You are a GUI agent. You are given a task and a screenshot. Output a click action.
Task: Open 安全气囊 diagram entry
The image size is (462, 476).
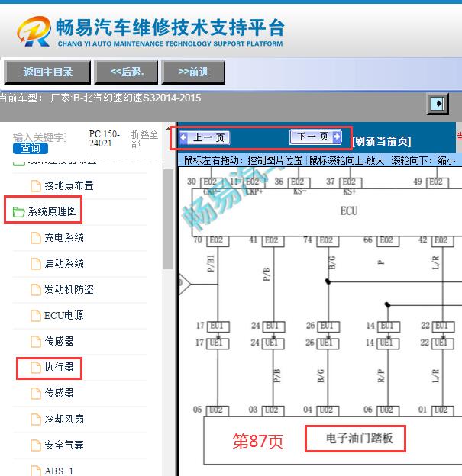pos(64,445)
